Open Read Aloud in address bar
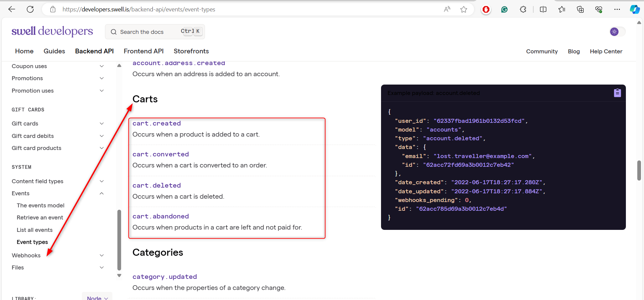644x300 pixels. [x=447, y=9]
